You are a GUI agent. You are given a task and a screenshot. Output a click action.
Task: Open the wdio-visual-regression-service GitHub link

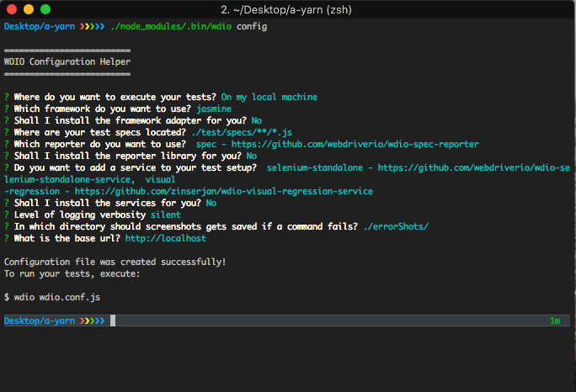tap(224, 191)
